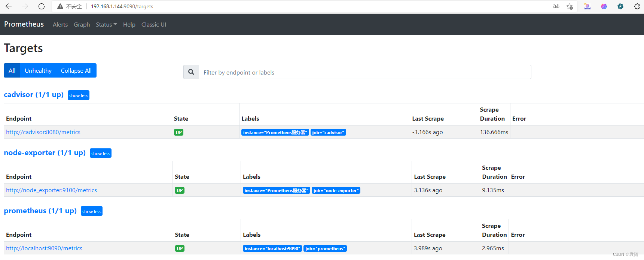This screenshot has width=644, height=260.
Task: Click the teal gear extension icon
Action: (x=620, y=6)
